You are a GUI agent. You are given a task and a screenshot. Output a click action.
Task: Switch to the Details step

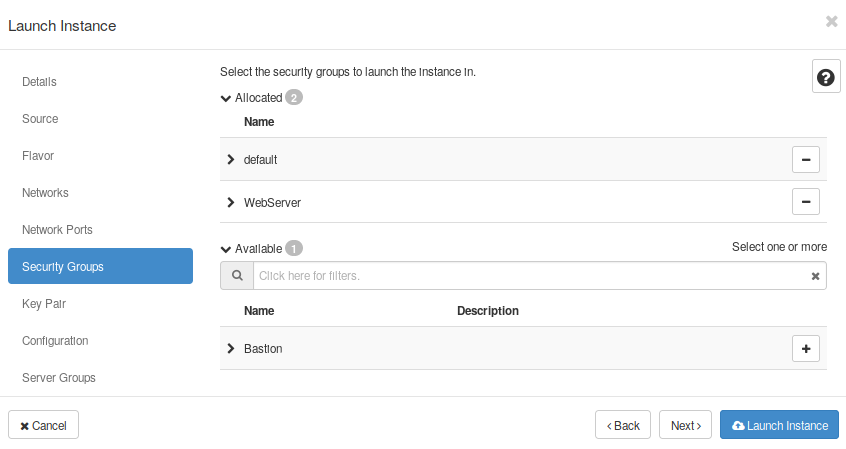coord(40,82)
